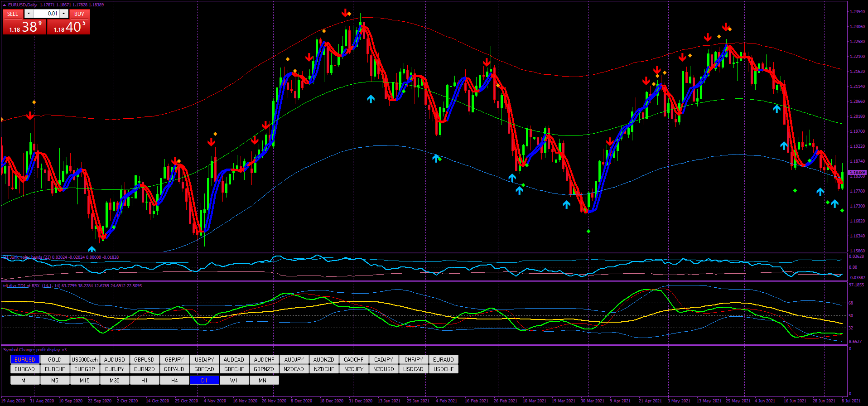
Task: Switch chart to GBPJPY
Action: pyautogui.click(x=174, y=359)
